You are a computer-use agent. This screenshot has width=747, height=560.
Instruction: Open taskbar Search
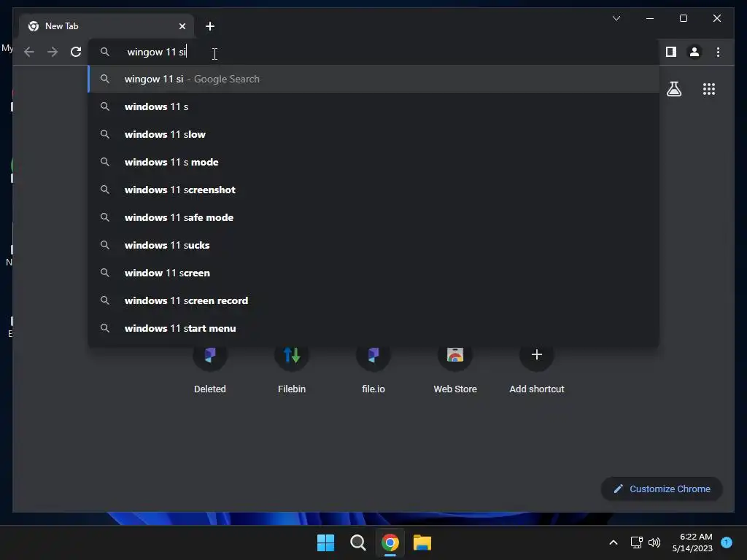pos(357,542)
